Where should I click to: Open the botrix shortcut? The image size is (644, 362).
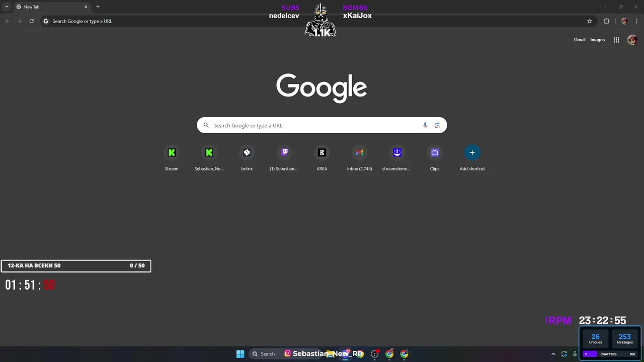247,158
